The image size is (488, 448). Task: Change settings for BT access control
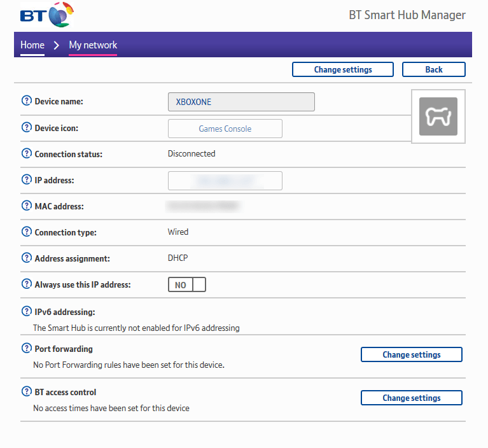tap(412, 398)
